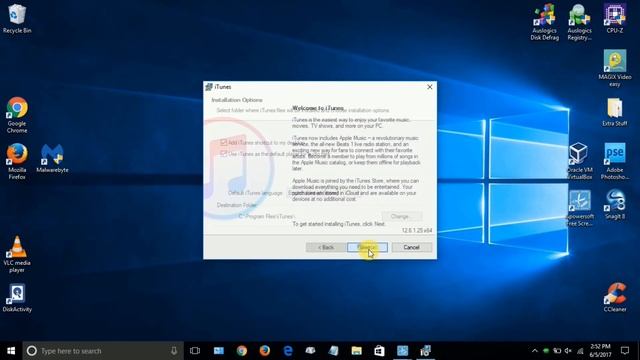640x360 pixels.
Task: Click the Chrome icon in the taskbar
Action: click(x=242, y=351)
